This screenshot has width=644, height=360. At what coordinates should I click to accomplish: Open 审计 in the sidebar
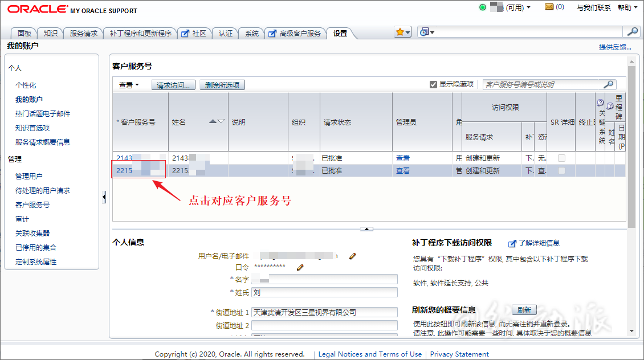point(22,219)
